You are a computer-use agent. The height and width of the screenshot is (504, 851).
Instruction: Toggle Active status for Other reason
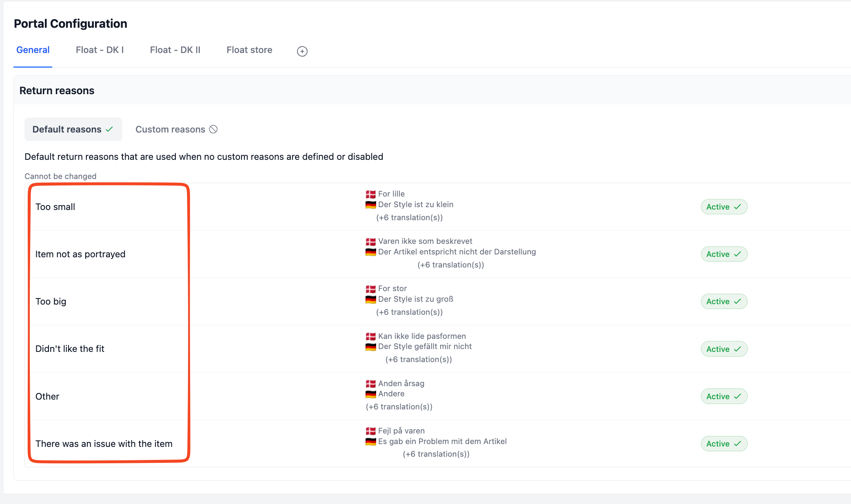[x=724, y=396]
